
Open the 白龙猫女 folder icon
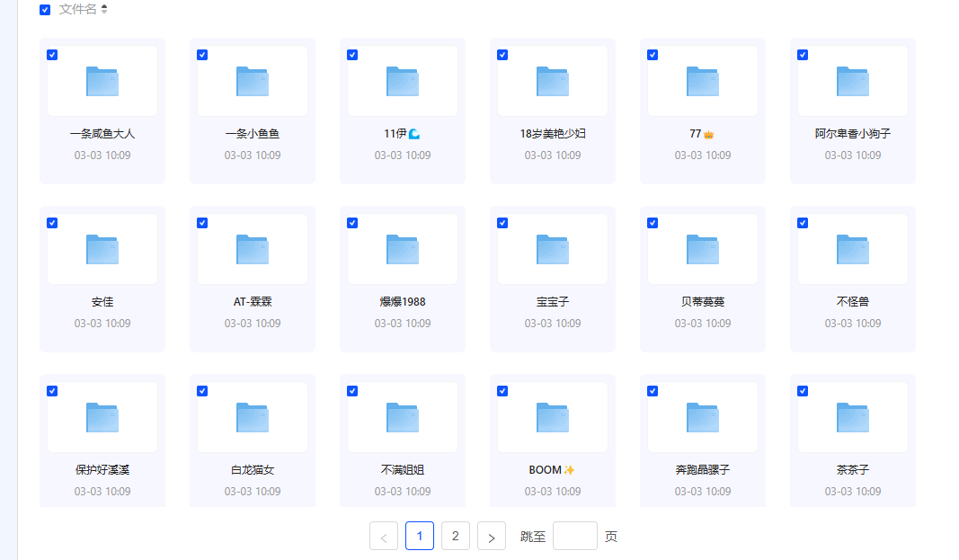pos(253,417)
